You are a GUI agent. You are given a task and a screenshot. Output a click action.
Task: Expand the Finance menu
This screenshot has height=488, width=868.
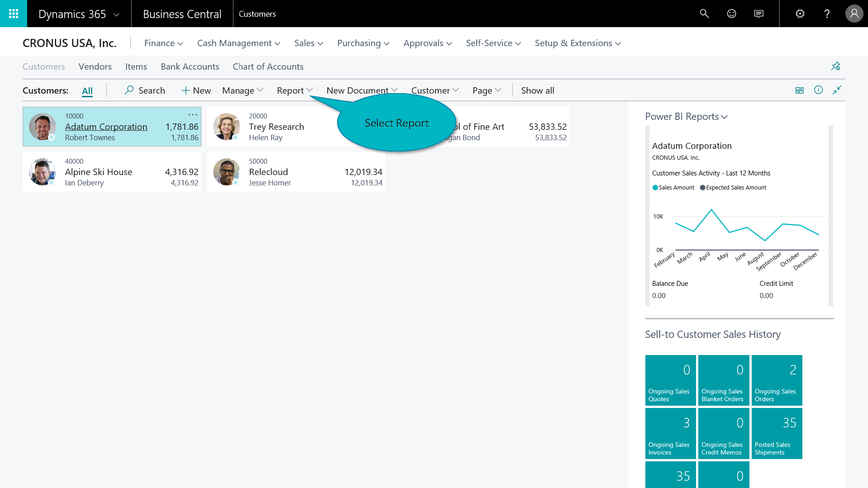point(163,43)
